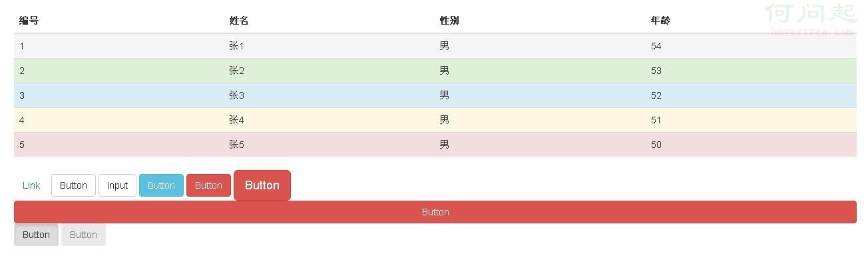This screenshot has height=262, width=868.
Task: Click the 性别 column header
Action: tap(449, 21)
